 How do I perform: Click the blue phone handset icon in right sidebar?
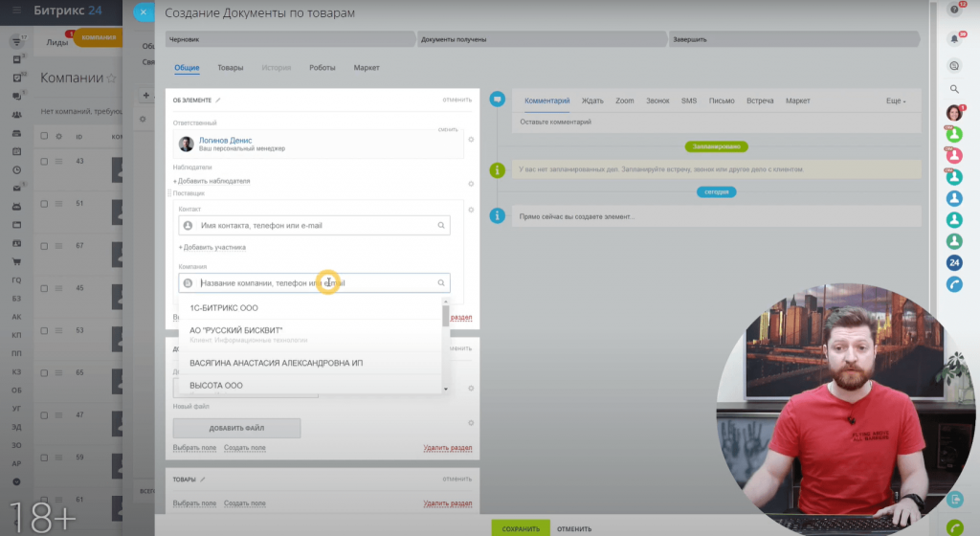(x=954, y=284)
